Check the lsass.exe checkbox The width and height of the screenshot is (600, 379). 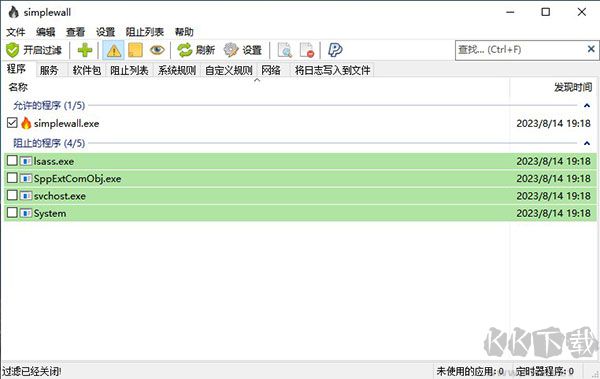(12, 160)
